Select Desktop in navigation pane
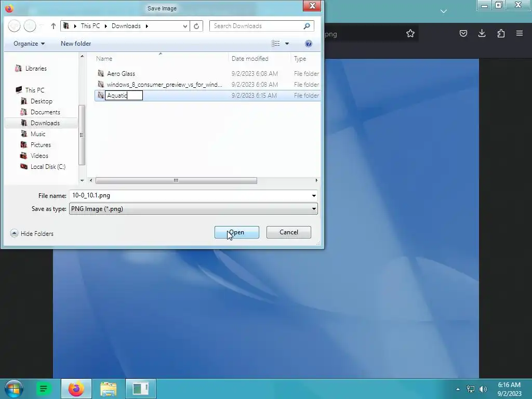532x399 pixels. pyautogui.click(x=42, y=101)
